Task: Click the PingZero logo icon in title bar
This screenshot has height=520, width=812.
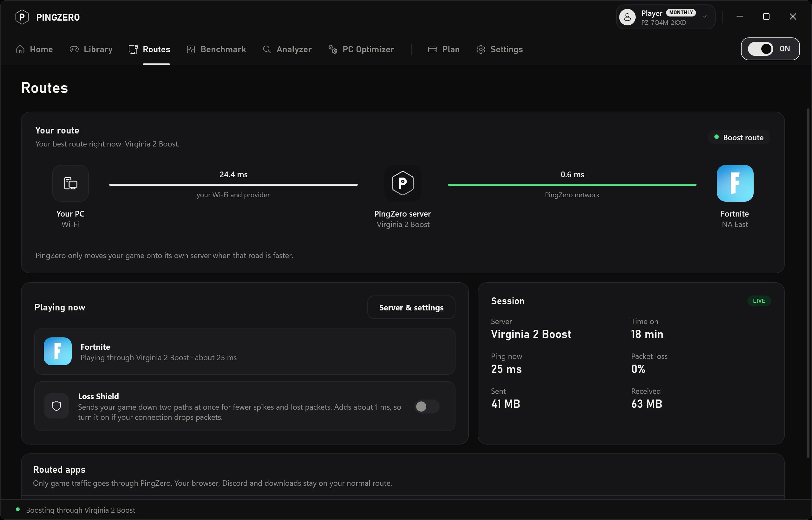Action: point(22,17)
